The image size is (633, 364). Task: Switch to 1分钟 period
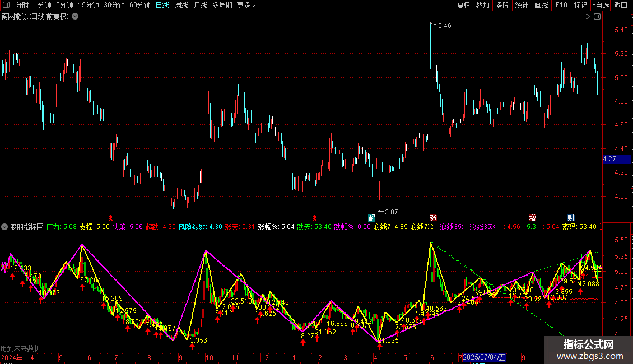click(43, 5)
